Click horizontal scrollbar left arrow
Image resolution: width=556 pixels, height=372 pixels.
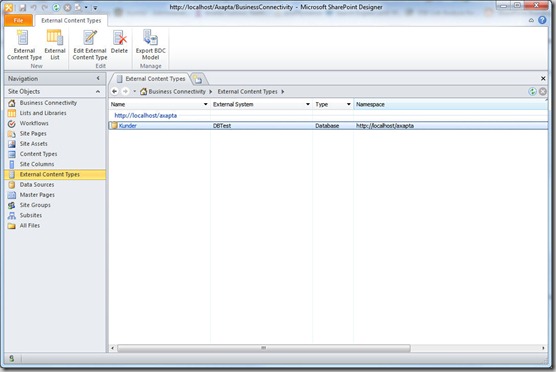(x=112, y=348)
